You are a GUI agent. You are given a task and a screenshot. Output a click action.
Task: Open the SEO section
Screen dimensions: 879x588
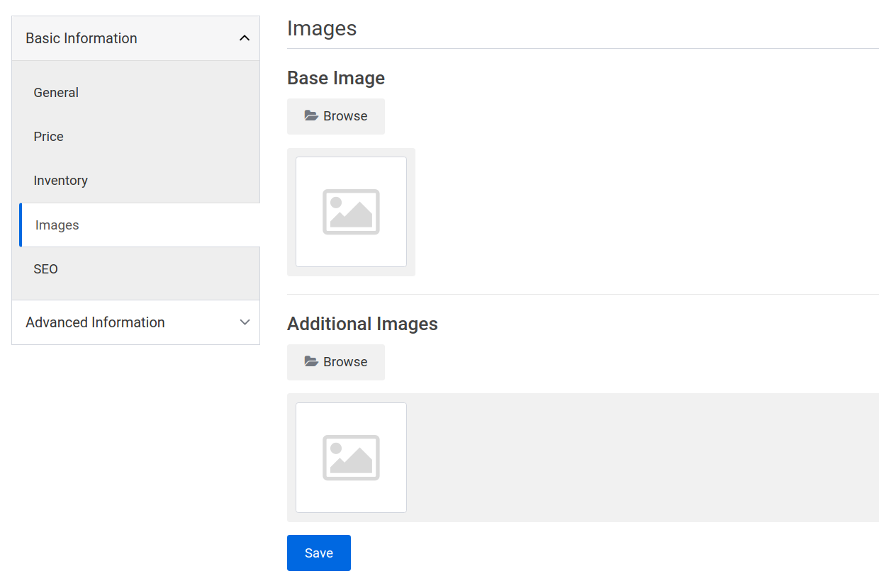(45, 268)
